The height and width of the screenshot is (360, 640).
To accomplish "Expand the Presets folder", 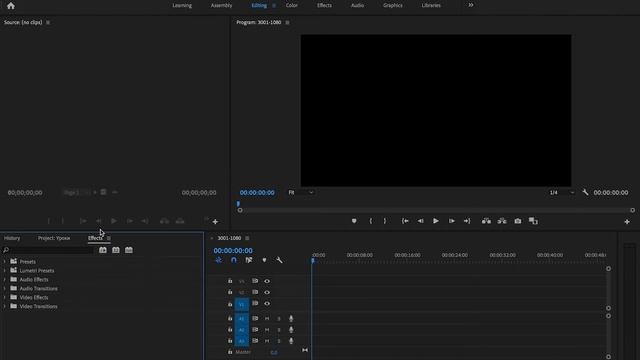I will (4, 262).
